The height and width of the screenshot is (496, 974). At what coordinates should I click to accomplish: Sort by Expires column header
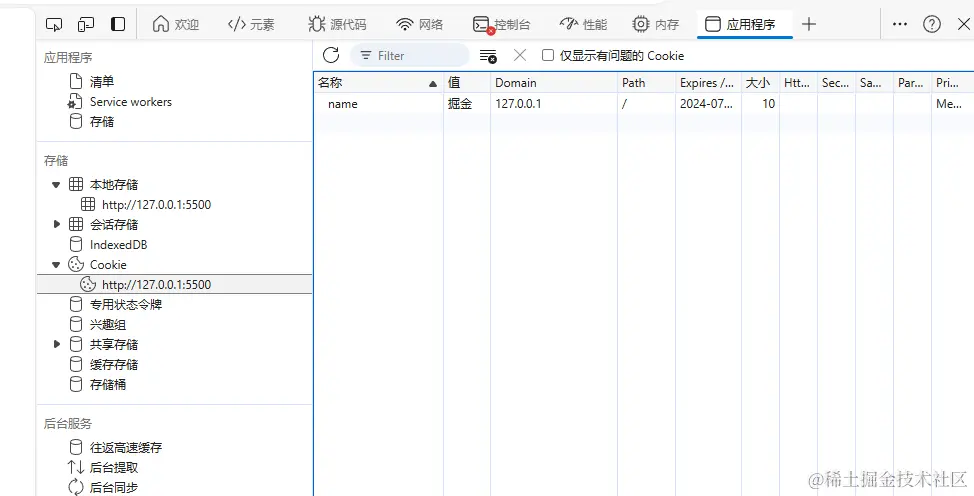(708, 83)
